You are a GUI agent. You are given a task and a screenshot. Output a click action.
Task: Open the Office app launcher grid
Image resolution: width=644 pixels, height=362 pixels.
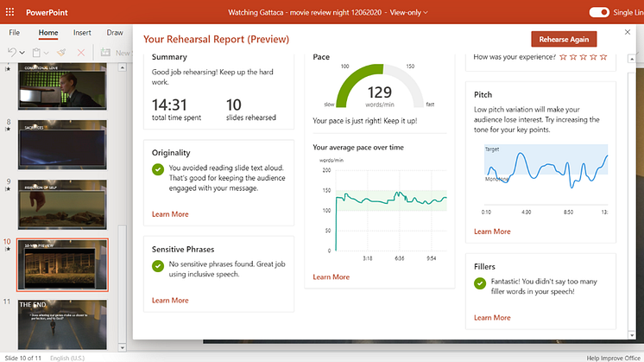coord(11,13)
